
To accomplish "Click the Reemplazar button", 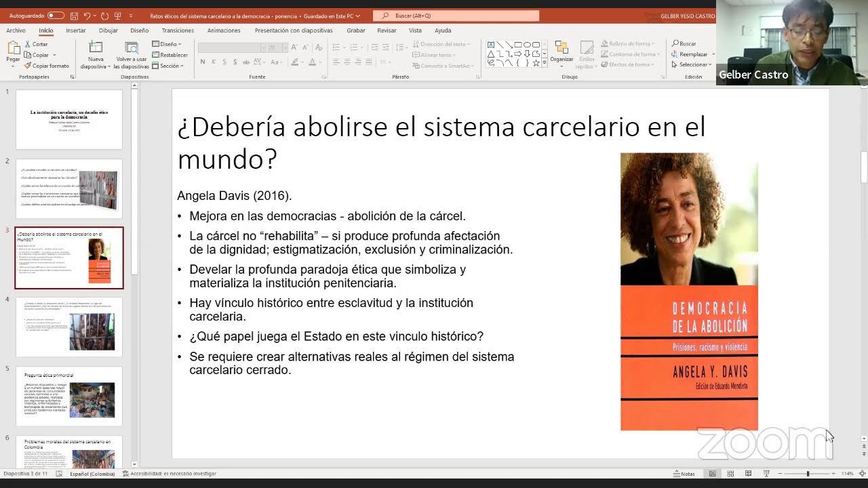I will (690, 54).
